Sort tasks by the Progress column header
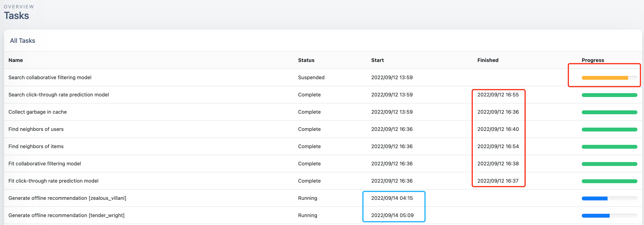This screenshot has width=644, height=225. tap(593, 60)
